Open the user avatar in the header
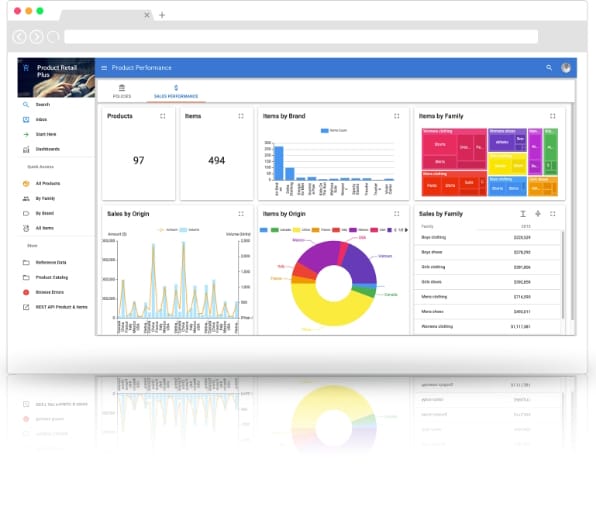This screenshot has height=513, width=596. pos(566,68)
